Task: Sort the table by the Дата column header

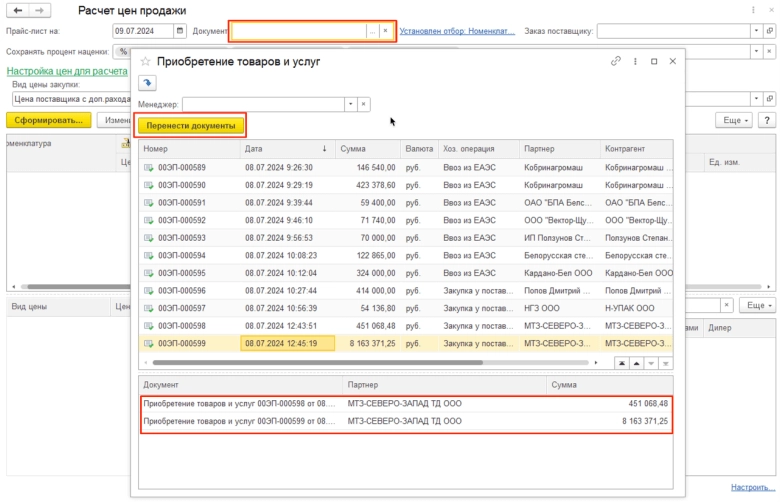Action: point(255,149)
